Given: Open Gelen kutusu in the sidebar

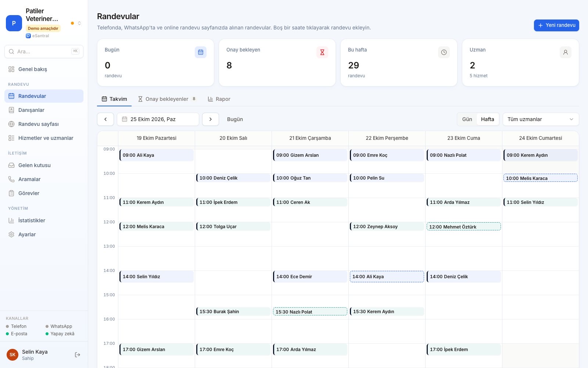Looking at the screenshot, I should click(44, 165).
